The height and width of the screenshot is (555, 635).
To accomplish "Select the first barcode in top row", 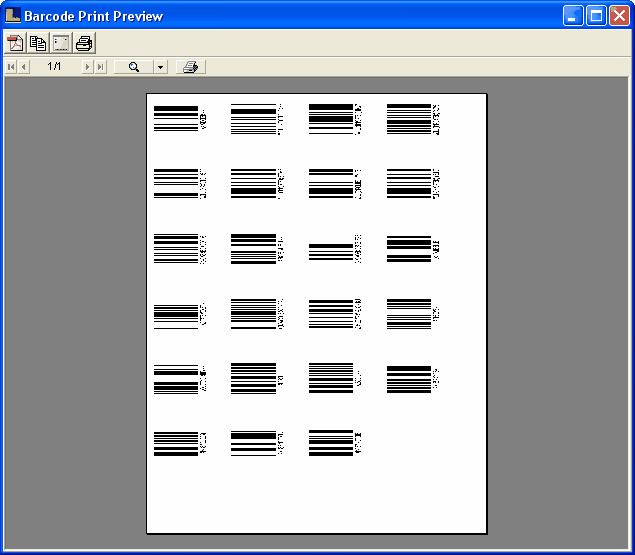I will (x=176, y=119).
